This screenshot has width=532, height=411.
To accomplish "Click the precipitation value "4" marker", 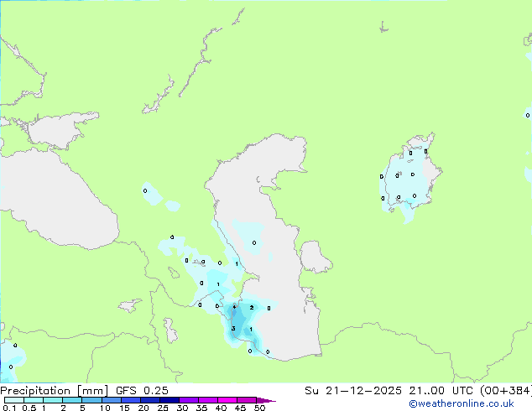I will coord(234,307).
